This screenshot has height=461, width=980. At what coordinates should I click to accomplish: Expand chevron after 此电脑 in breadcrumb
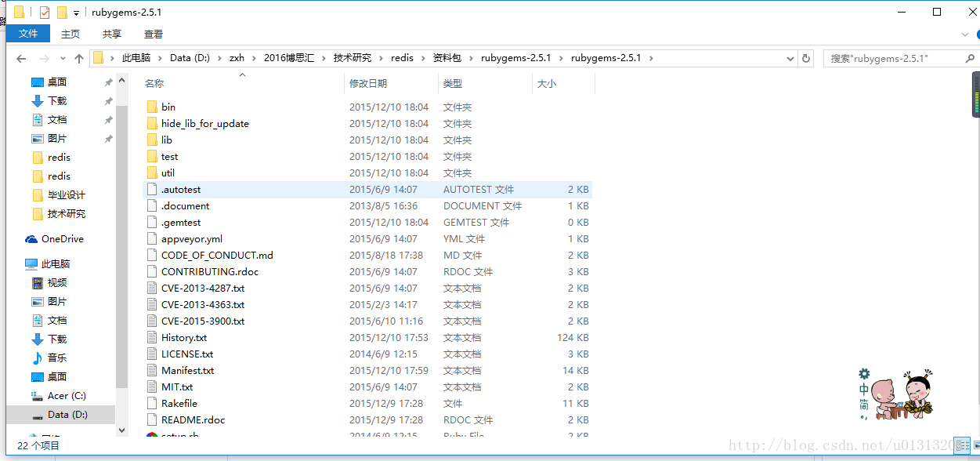pyautogui.click(x=161, y=58)
